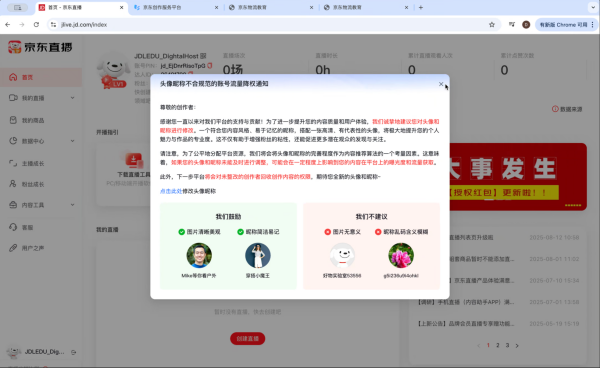Click previous page arrow in announcements pagination
This screenshot has height=368, width=600.
(479, 345)
